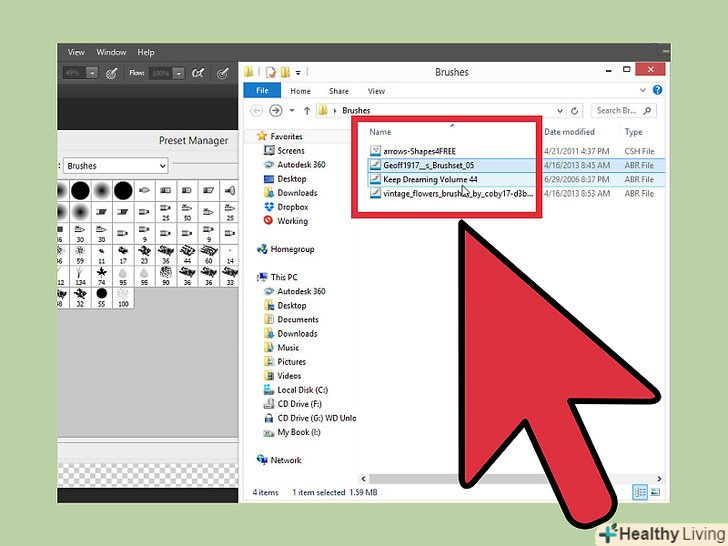Click the tablet pressure size icon
Screen dimensions: 728x546
click(223, 73)
